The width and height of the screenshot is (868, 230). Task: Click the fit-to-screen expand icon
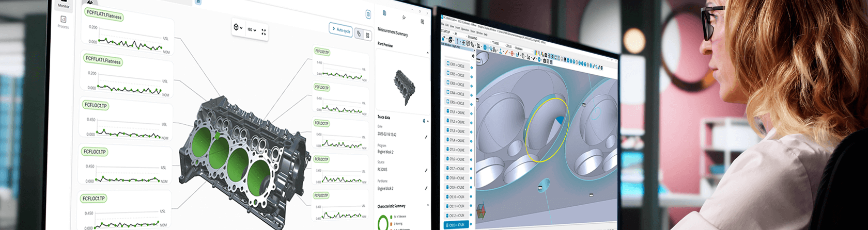click(263, 32)
